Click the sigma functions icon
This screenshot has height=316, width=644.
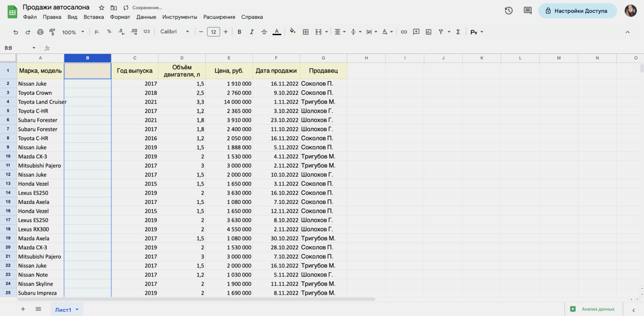[x=458, y=32]
